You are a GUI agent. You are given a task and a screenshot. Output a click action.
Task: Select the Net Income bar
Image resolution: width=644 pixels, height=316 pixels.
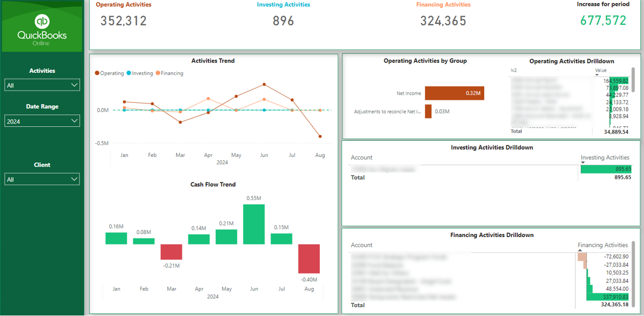[x=454, y=93]
